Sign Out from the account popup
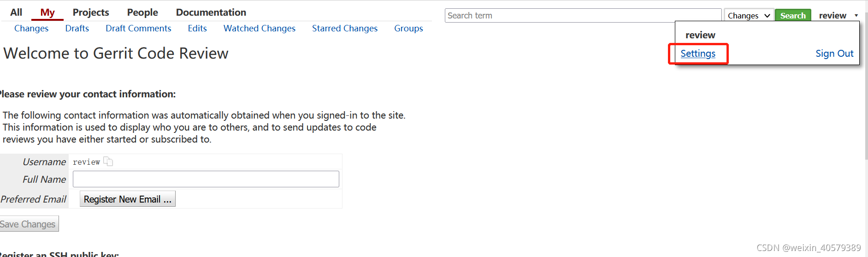This screenshot has height=257, width=868. [x=834, y=54]
